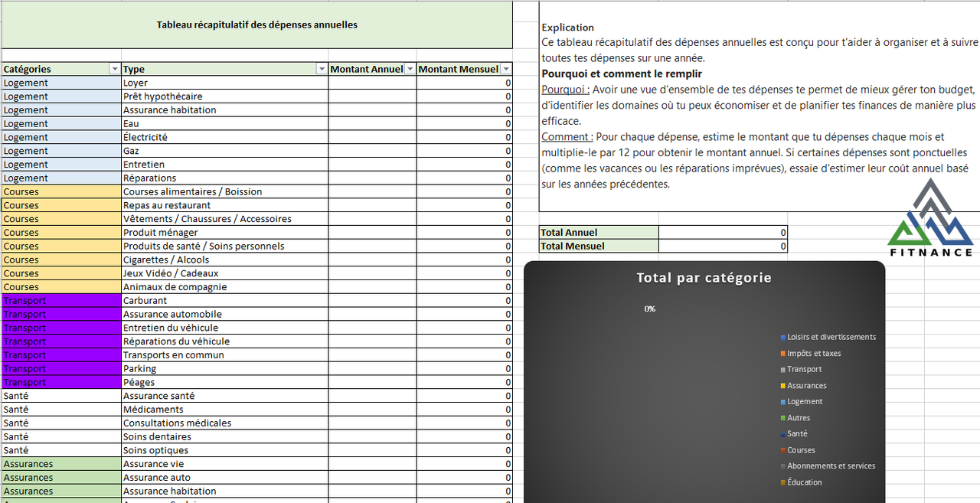
Task: Select the 'Gaz' type cell
Action: coord(225,151)
